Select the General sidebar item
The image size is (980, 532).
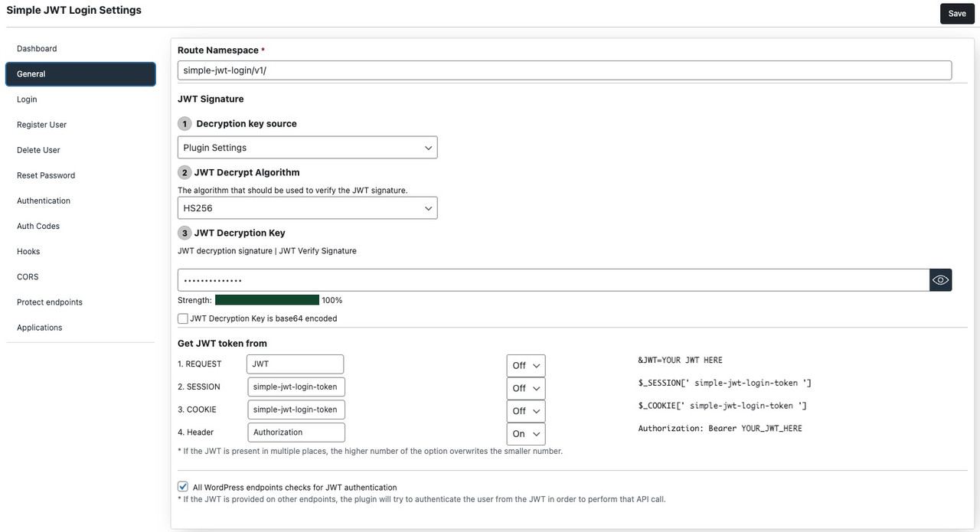[80, 73]
